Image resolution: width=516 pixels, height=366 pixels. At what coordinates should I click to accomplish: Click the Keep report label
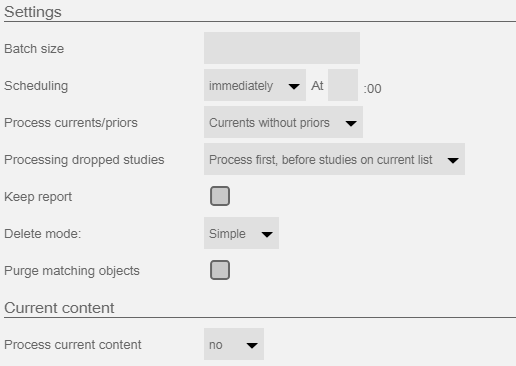(x=38, y=197)
